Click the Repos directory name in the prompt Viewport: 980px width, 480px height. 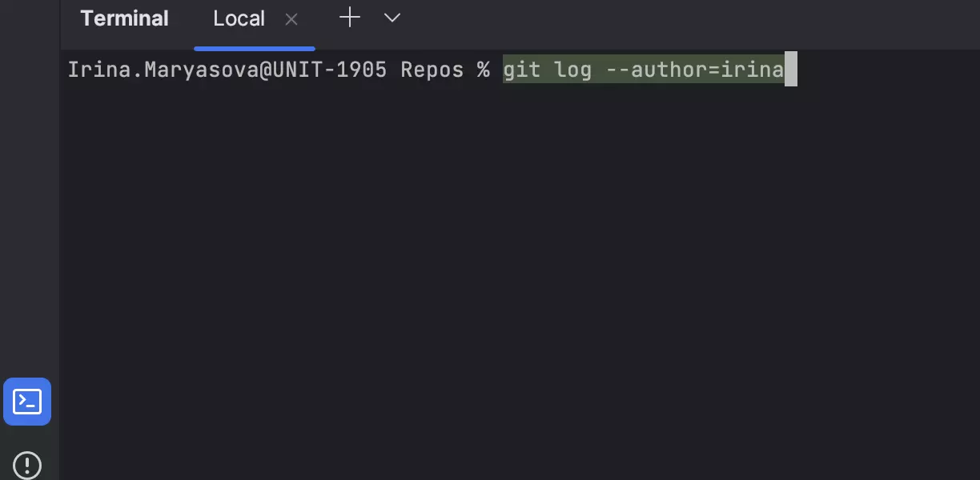point(432,70)
